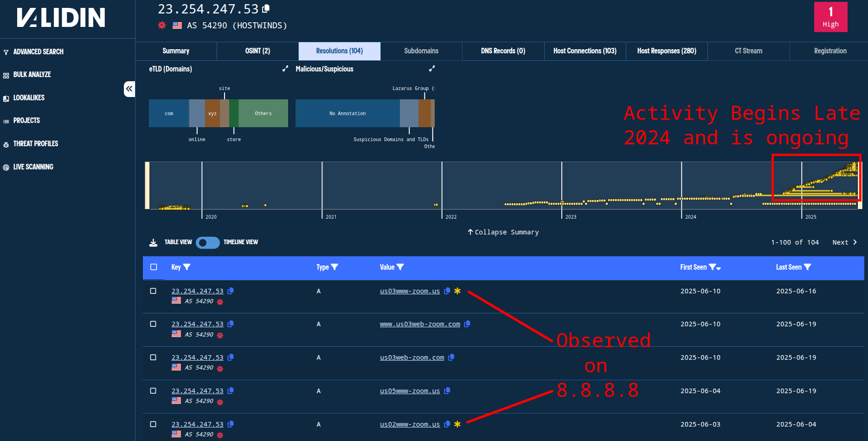Image resolution: width=868 pixels, height=441 pixels.
Task: Click the yellow asterisk beside us02www-zoom.us
Action: point(457,424)
